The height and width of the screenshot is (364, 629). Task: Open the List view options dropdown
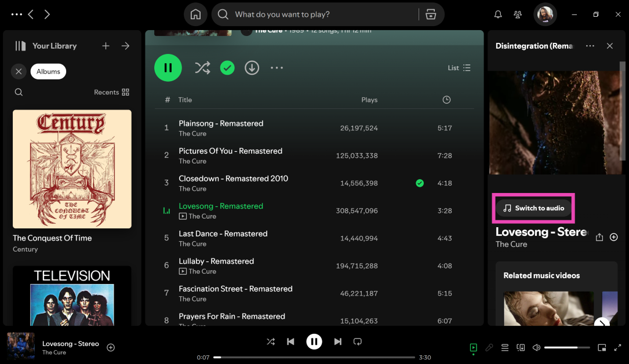459,68
